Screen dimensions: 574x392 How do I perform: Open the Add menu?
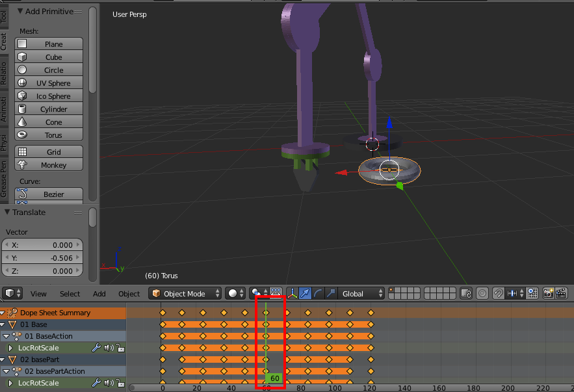[99, 294]
